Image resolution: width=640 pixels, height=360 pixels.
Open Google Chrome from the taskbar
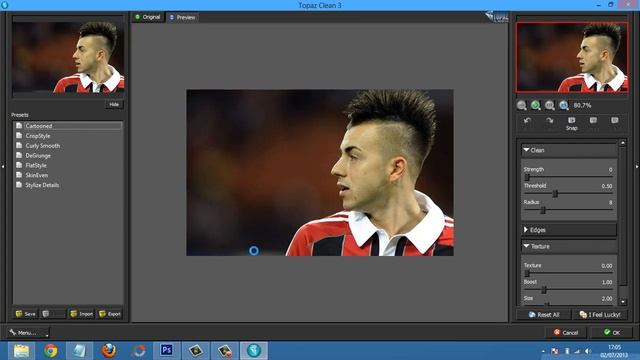point(51,351)
